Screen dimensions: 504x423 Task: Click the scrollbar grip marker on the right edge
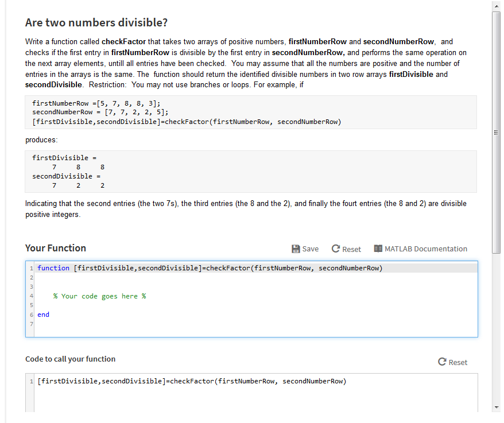[495, 132]
